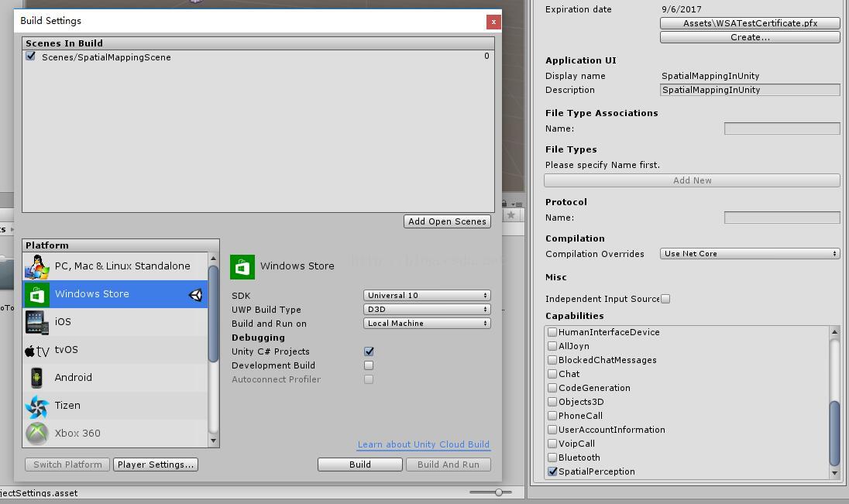Uncheck the SpatialPerception capability

pos(552,471)
